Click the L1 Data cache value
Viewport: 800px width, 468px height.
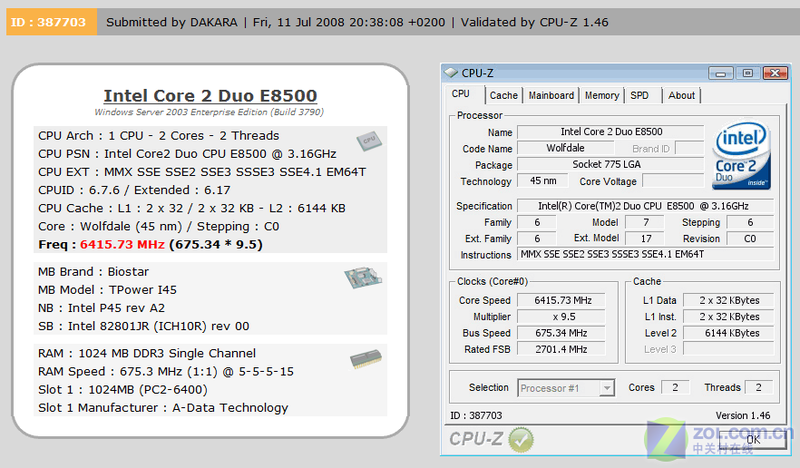[x=729, y=301]
